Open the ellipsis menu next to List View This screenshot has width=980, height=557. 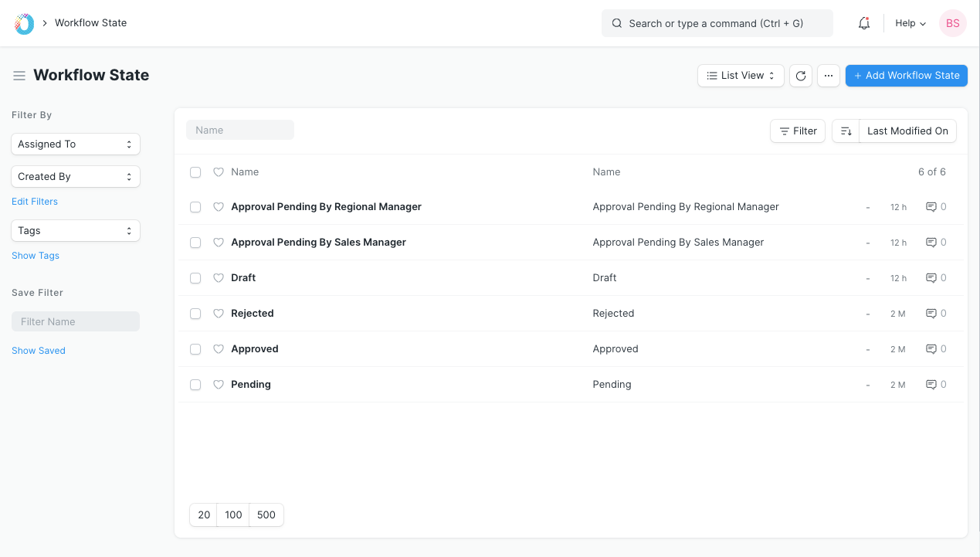coord(828,75)
